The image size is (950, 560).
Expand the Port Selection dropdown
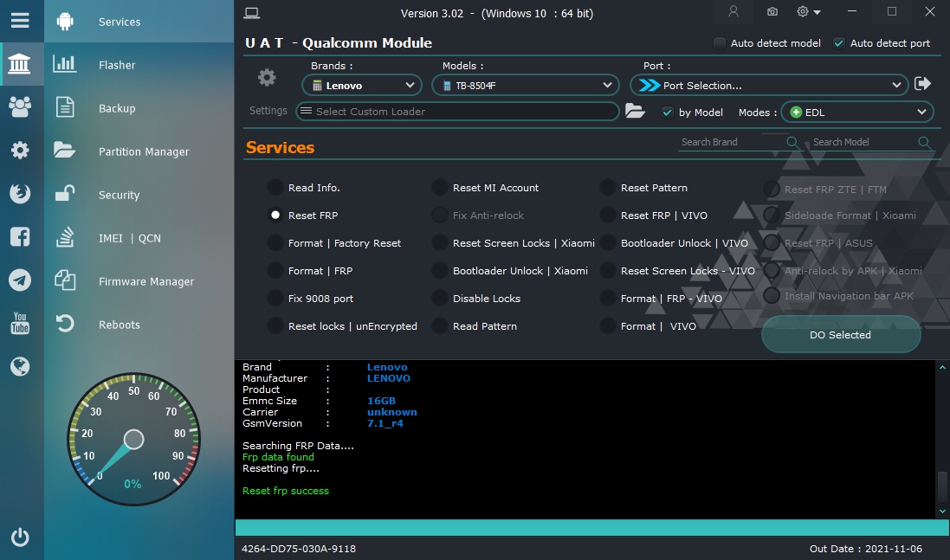coord(769,86)
